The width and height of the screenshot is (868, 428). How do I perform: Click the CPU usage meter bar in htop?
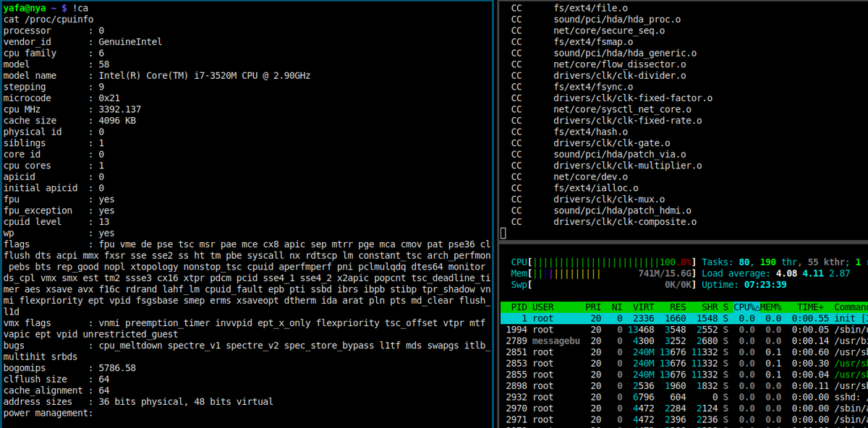coord(603,262)
